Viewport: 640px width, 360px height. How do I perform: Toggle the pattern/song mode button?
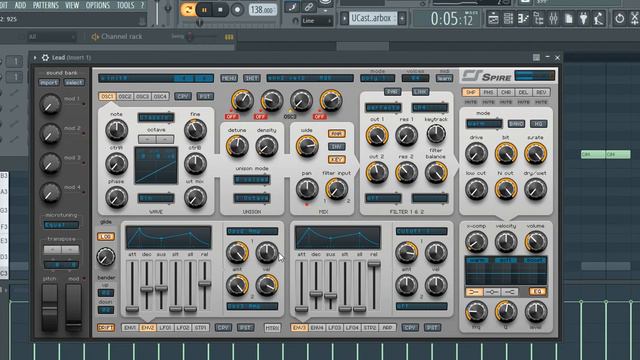pos(188,9)
